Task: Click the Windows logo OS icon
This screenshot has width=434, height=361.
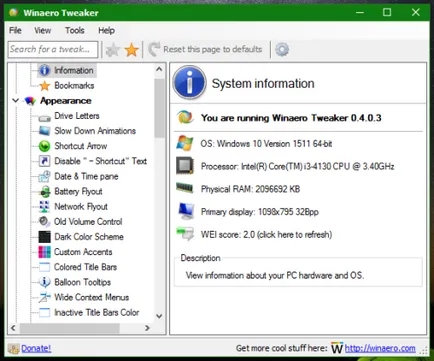Action: [x=185, y=143]
